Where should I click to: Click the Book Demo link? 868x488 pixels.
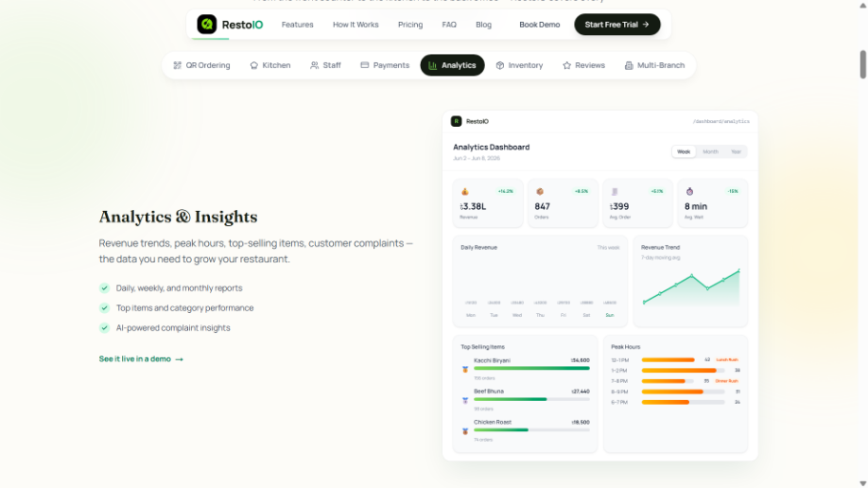pyautogui.click(x=539, y=25)
